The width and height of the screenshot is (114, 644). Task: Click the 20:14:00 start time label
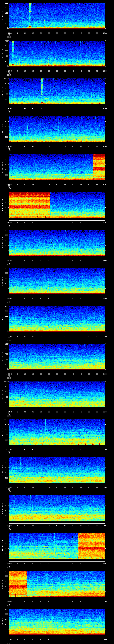coord(9,33)
